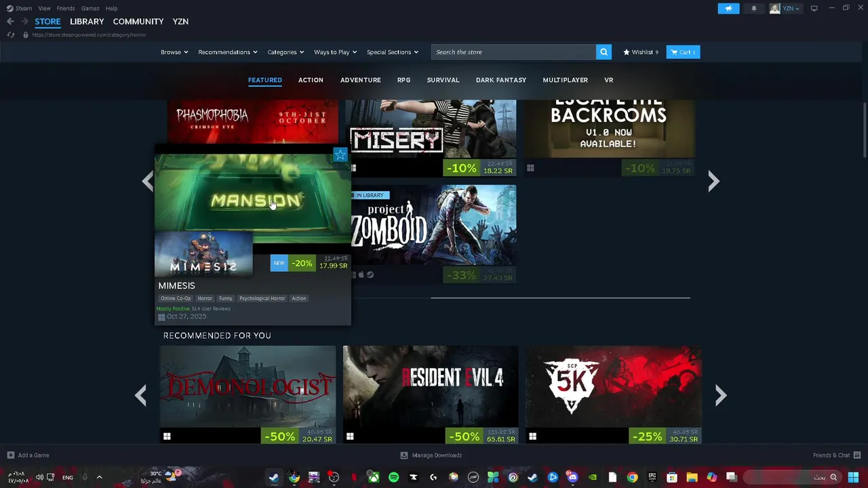Screen dimensions: 868x488
Task: Open File Explorer from the taskbar
Action: (x=692, y=477)
